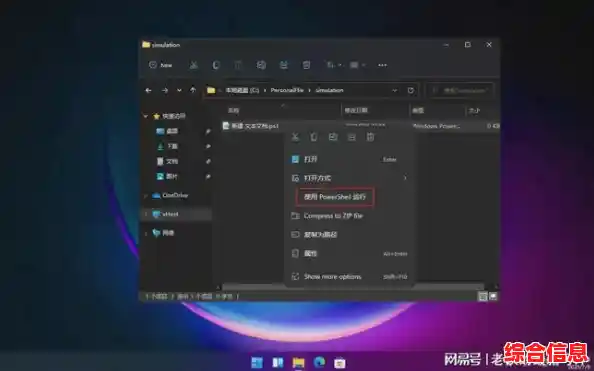Click the horizontal scrollbar in file list
594x371 pixels.
(x=352, y=287)
